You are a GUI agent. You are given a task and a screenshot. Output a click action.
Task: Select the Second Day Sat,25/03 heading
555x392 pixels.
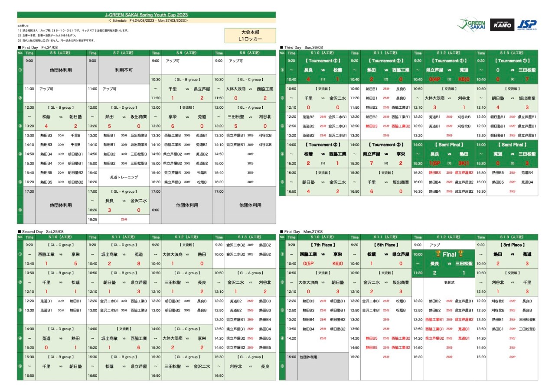40,232
